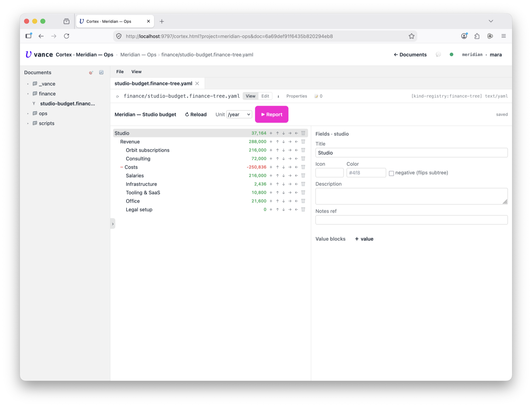Expand the scripts folder
Image resolution: width=532 pixels, height=407 pixels.
[x=28, y=123]
